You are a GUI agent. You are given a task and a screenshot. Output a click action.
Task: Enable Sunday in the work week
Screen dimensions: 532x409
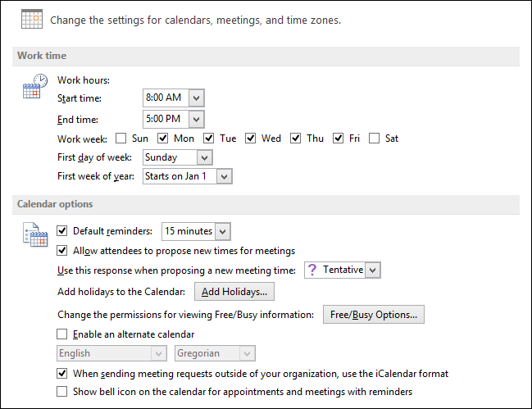(121, 139)
